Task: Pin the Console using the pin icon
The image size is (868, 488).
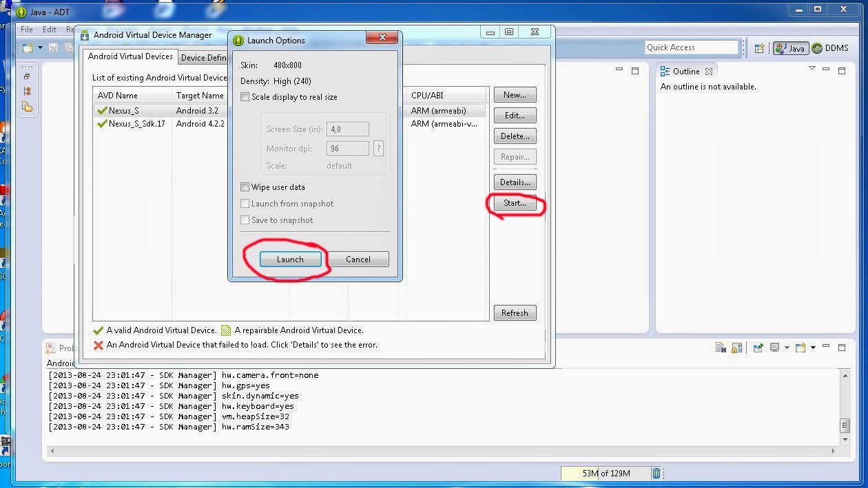Action: tap(758, 347)
